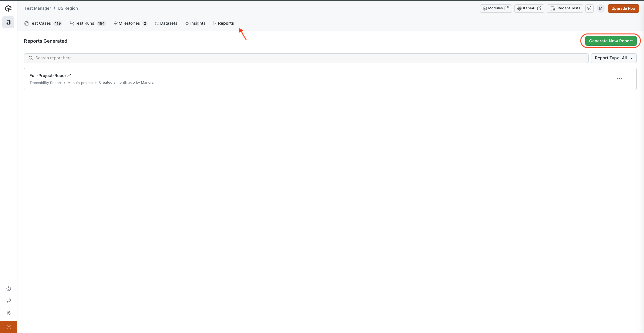Click the megaphone announcements icon
This screenshot has width=644, height=333.
[x=590, y=8]
